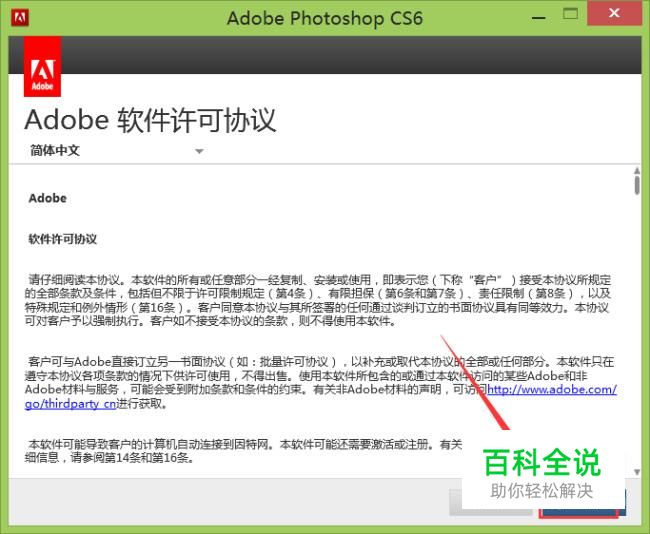Minimize the Adobe Photoshop CS6 window
The height and width of the screenshot is (534, 650).
[x=538, y=18]
